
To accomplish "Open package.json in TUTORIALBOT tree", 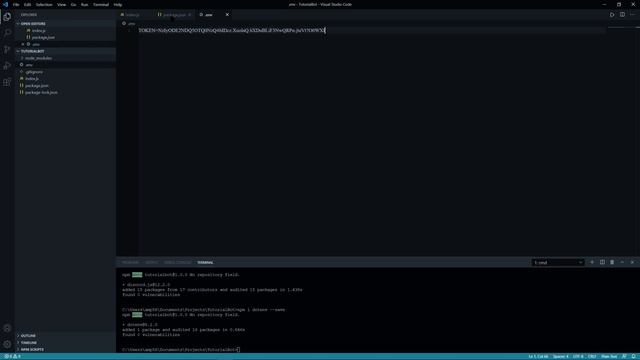I will tap(65, 86).
